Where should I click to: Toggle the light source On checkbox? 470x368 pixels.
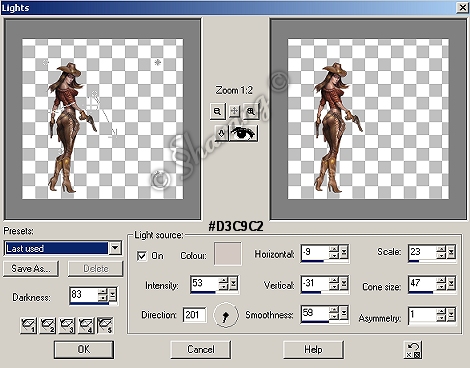tap(142, 256)
